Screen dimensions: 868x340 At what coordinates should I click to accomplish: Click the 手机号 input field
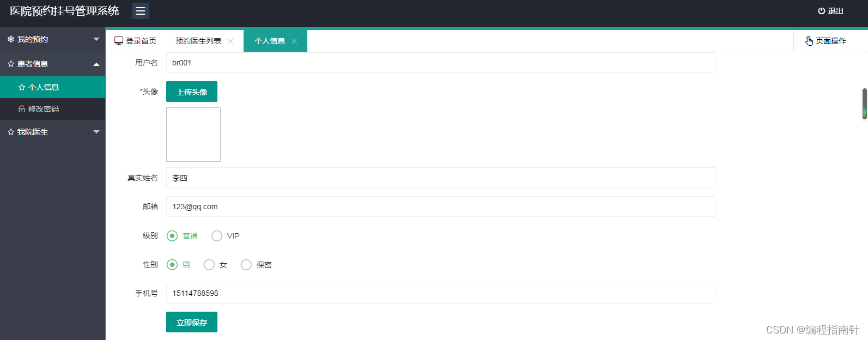click(x=441, y=293)
